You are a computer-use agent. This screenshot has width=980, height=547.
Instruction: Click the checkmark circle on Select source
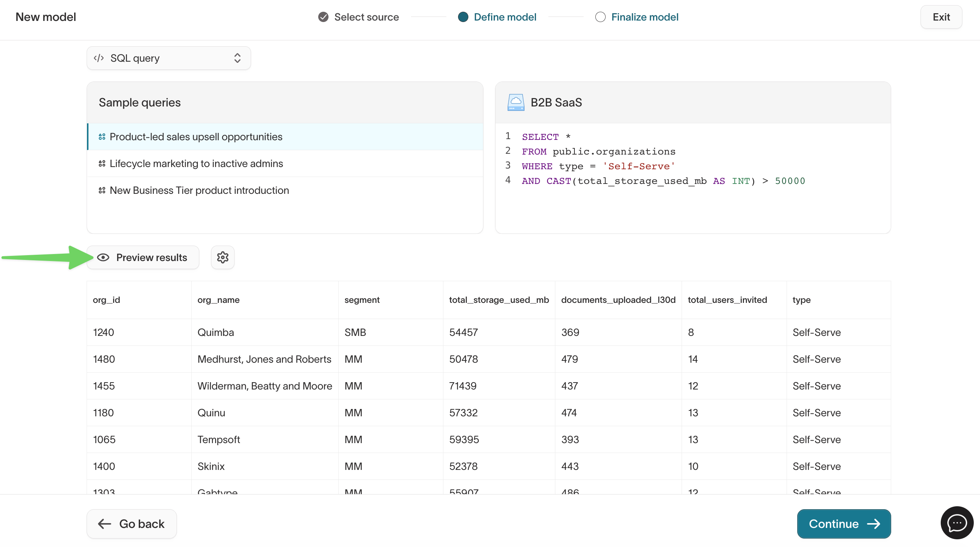coord(323,17)
